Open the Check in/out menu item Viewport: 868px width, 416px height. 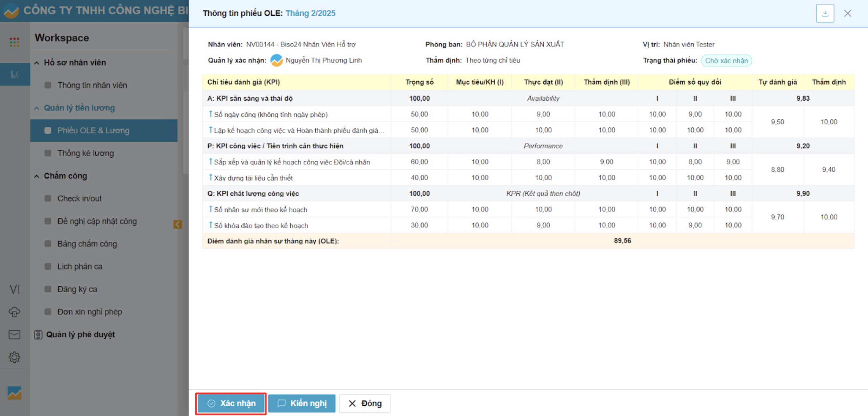[x=79, y=199]
